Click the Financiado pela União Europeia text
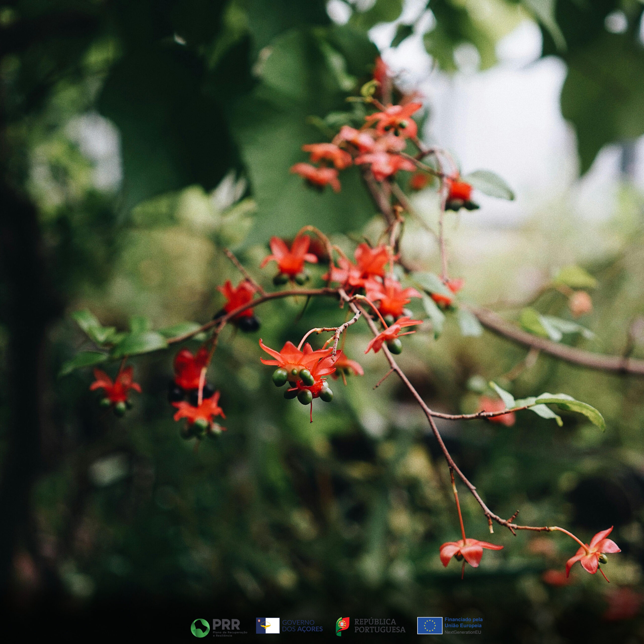Screen dimensions: 644x644 (x=463, y=622)
